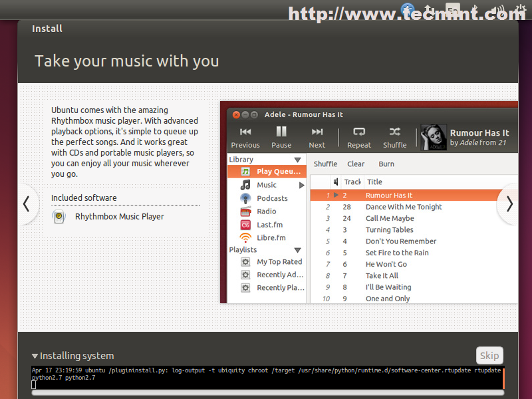Click the Libre.fm icon in sidebar
The height and width of the screenshot is (399, 532).
click(245, 237)
